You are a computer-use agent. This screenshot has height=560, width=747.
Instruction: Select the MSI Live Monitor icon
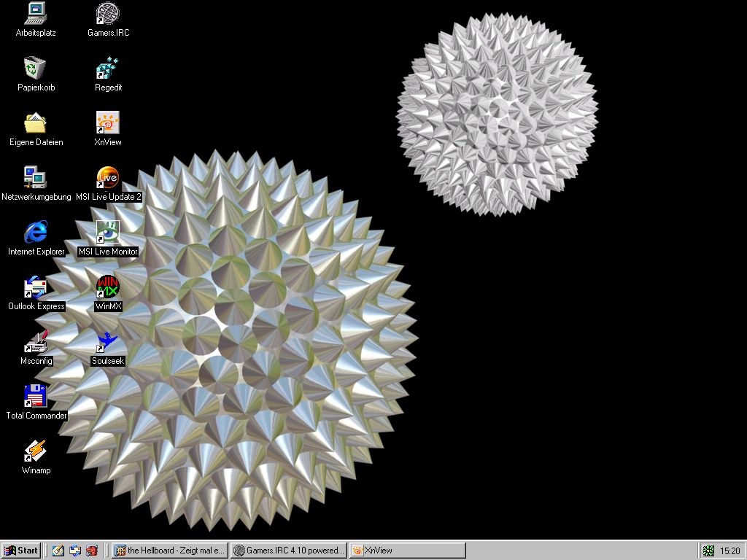(x=108, y=233)
